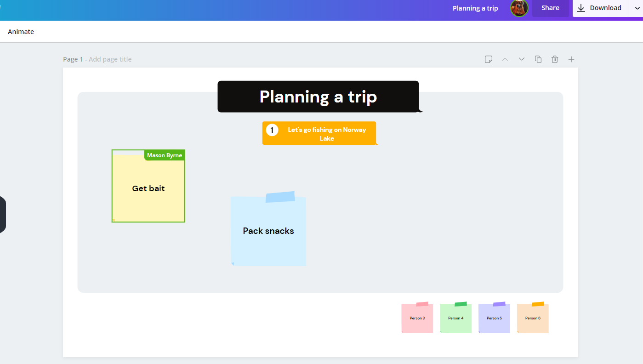The image size is (643, 364).
Task: Click the Planning a trip document title
Action: click(475, 8)
